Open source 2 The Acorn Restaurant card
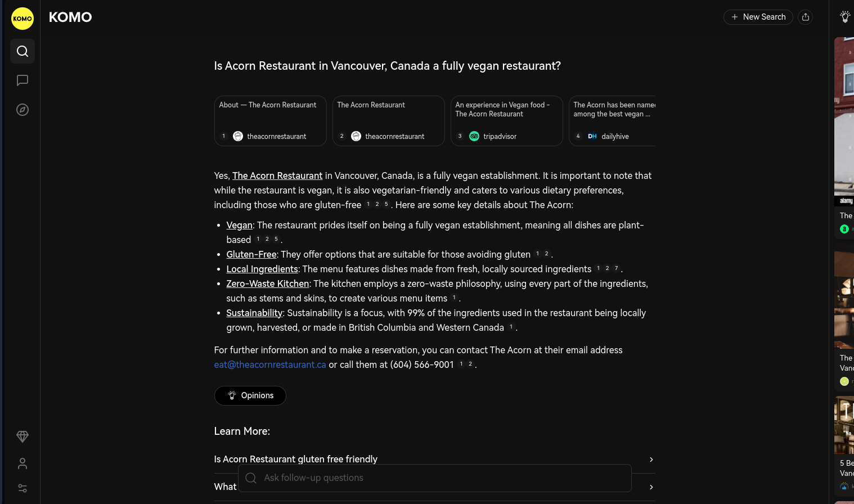 pos(389,121)
